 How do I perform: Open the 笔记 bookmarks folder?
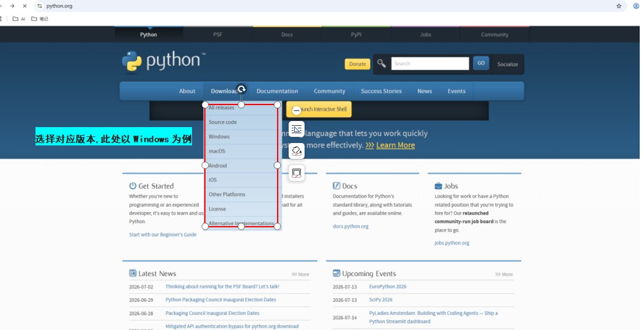(40, 18)
